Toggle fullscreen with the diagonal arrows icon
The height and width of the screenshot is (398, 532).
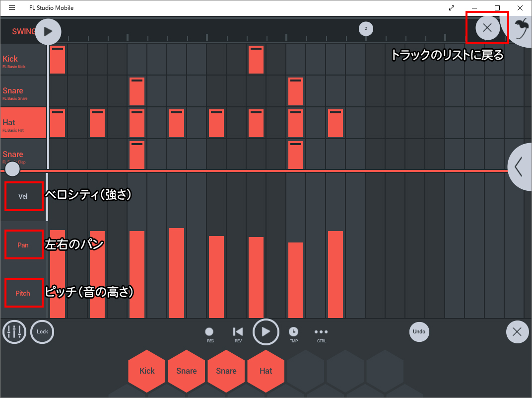click(x=452, y=8)
